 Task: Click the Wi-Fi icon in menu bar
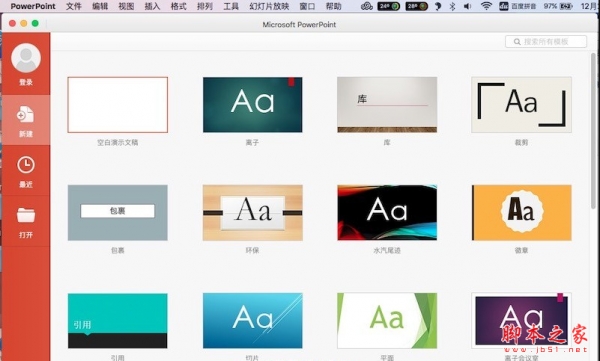(x=486, y=6)
